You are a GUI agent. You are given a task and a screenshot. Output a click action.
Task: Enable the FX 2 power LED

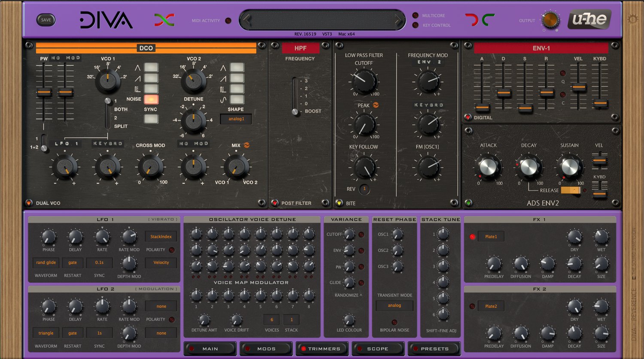tap(472, 306)
